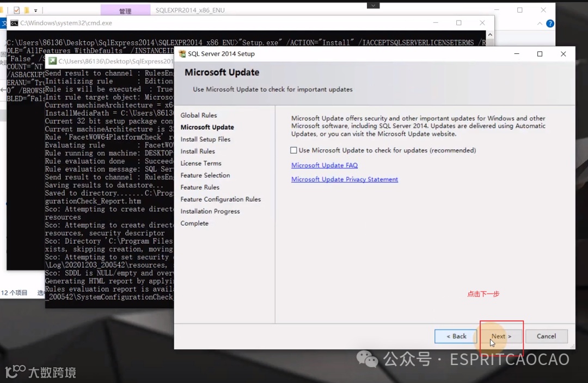This screenshot has width=588, height=383.
Task: Click the Microsoft Update heading text
Action: coord(222,72)
